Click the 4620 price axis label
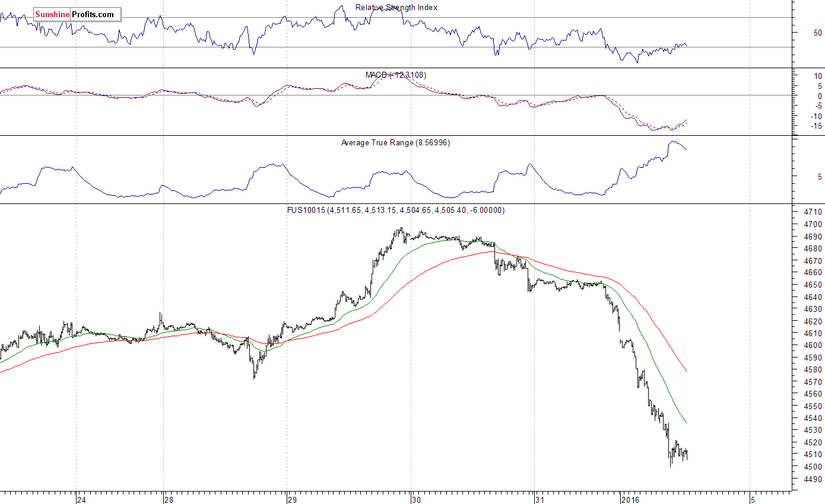Image resolution: width=825 pixels, height=504 pixels. click(814, 321)
